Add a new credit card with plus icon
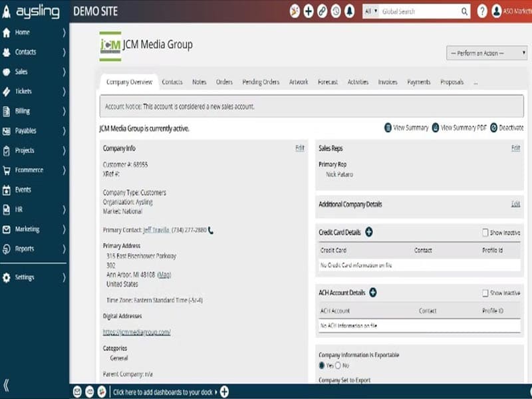The height and width of the screenshot is (399, 532). click(369, 232)
